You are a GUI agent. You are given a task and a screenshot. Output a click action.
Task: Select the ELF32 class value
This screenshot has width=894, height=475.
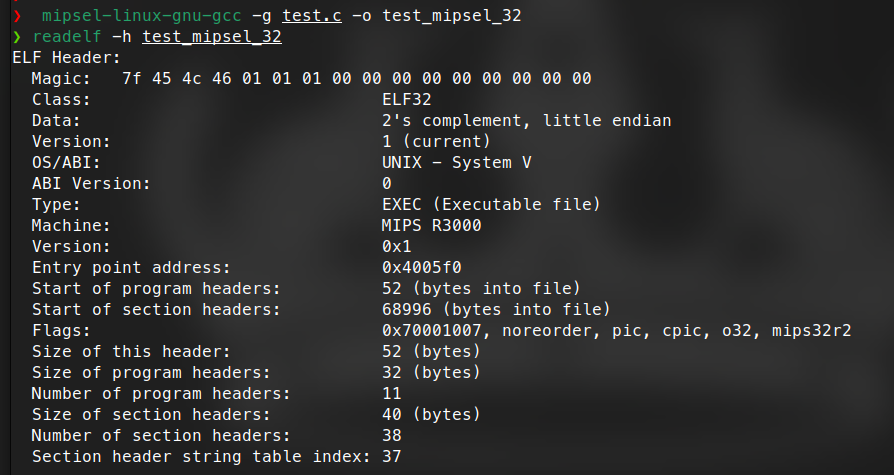406,100
